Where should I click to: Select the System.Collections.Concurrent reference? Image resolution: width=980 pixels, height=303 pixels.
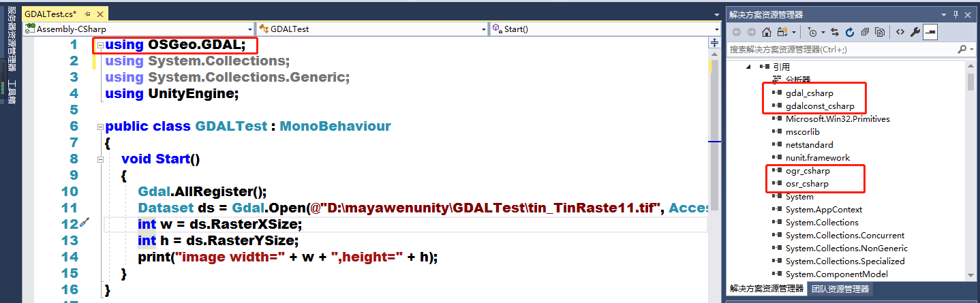point(845,235)
